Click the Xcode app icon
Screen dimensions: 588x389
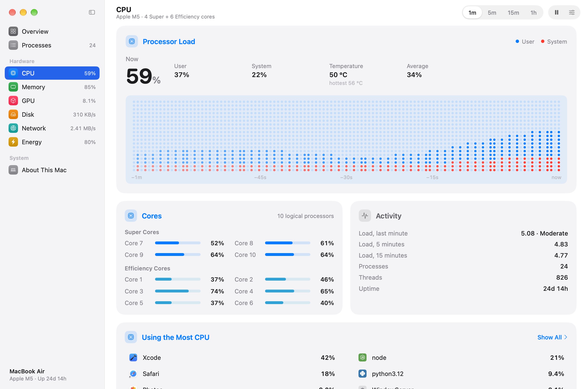pyautogui.click(x=133, y=357)
